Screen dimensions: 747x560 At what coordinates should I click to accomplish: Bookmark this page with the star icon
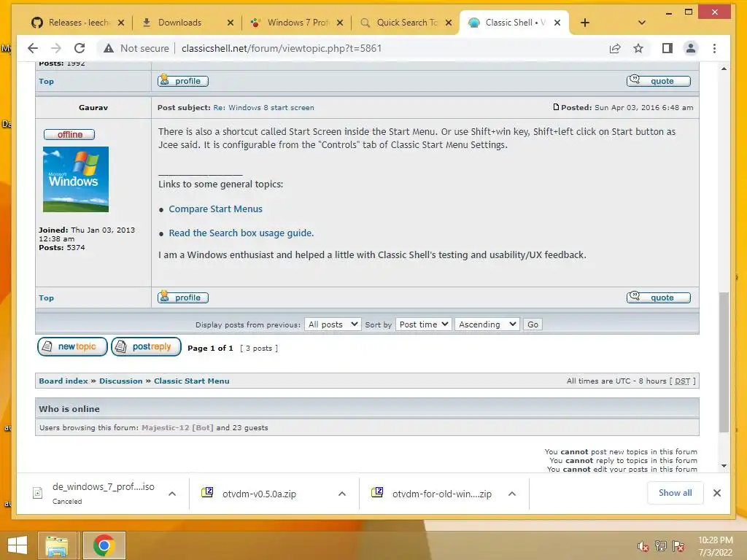pyautogui.click(x=638, y=48)
